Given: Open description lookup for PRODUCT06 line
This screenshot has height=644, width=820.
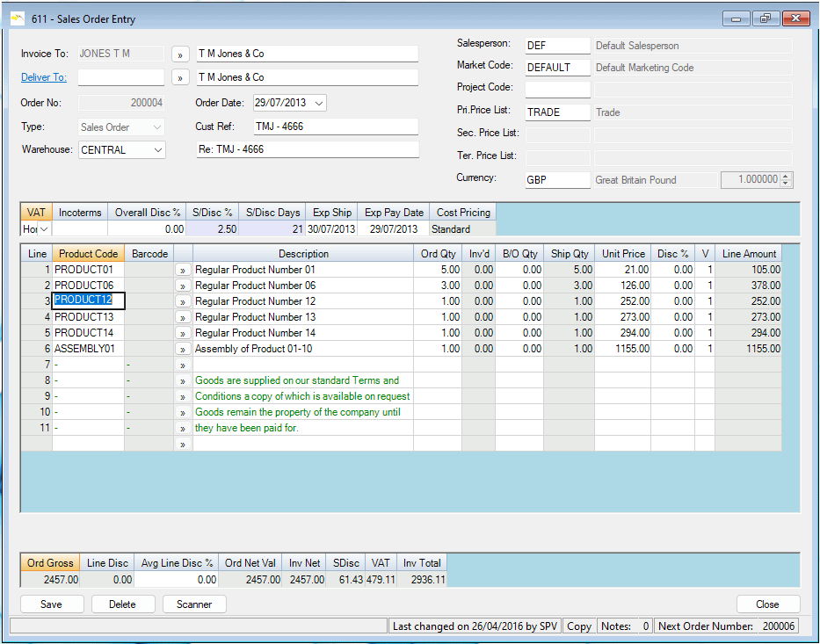Looking at the screenshot, I should pyautogui.click(x=183, y=286).
